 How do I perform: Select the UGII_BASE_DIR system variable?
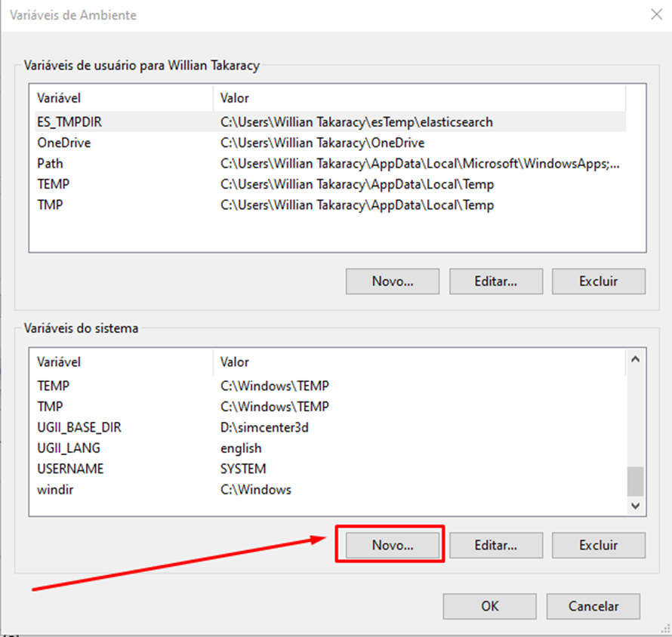pyautogui.click(x=330, y=427)
